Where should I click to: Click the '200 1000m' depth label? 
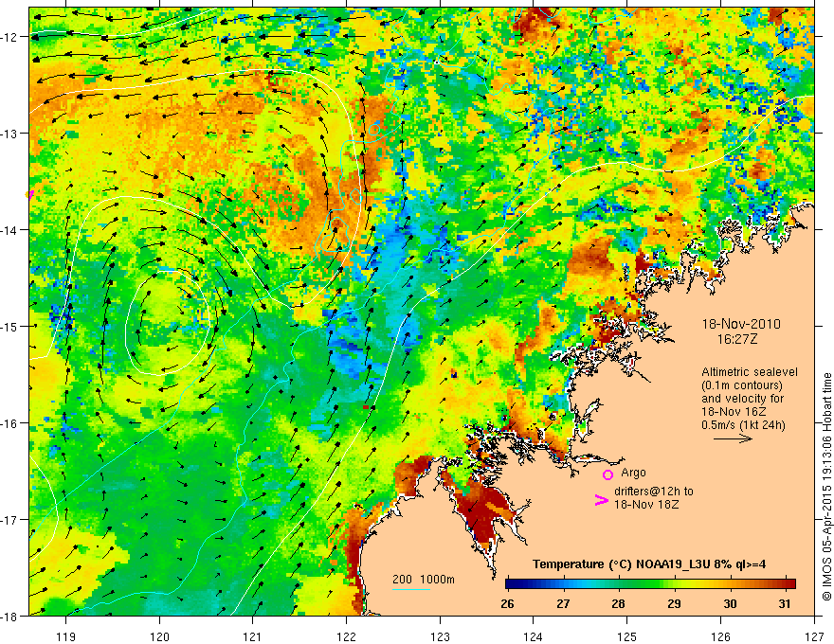(x=424, y=580)
